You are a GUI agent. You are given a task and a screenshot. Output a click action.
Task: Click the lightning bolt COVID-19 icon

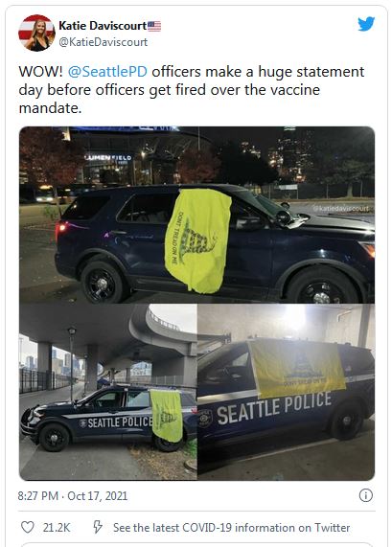[98, 527]
